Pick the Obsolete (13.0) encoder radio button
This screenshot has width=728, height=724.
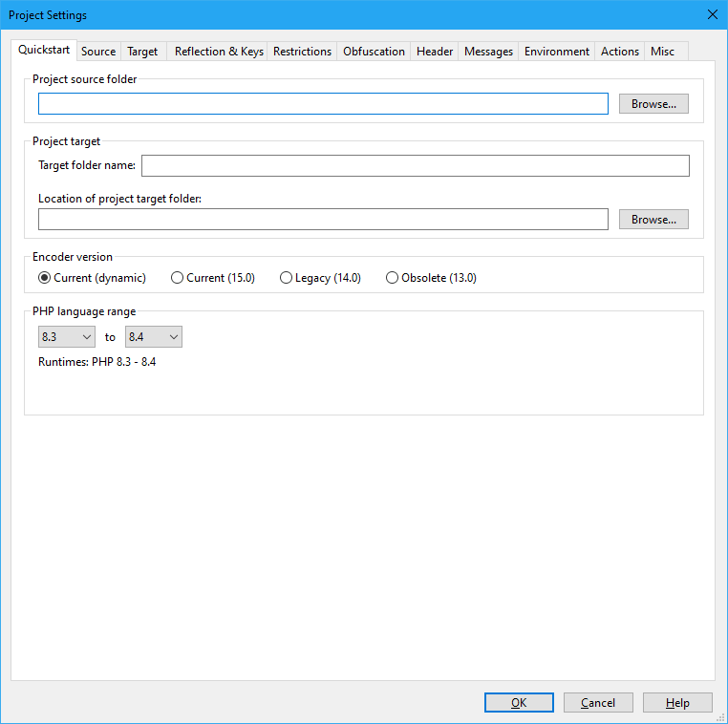[x=392, y=278]
